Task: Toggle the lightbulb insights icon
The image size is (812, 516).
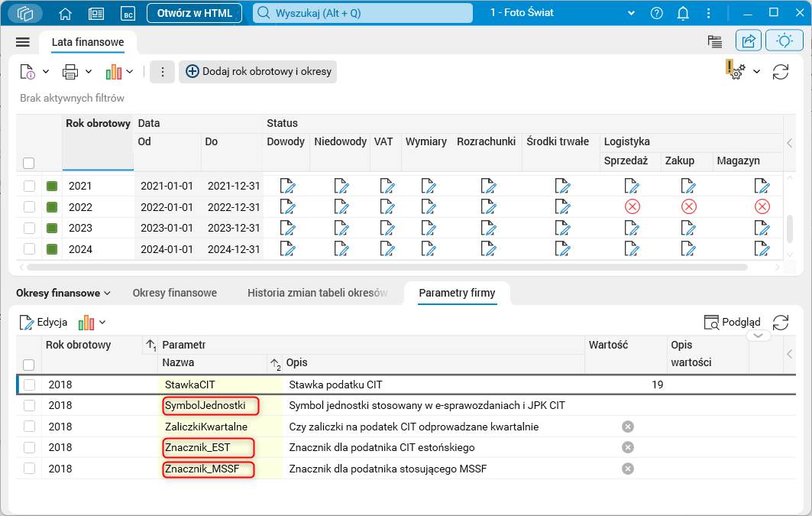Action: [784, 41]
